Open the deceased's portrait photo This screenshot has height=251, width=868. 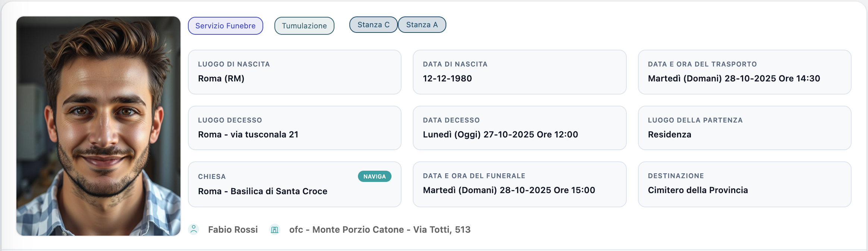coord(98,126)
